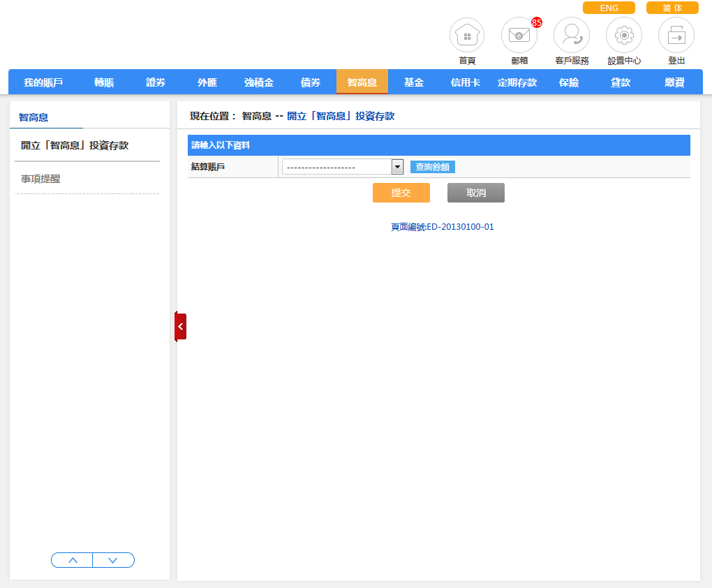This screenshot has width=712, height=588.
Task: Collapse the left sidebar with red arrow
Action: 181,326
